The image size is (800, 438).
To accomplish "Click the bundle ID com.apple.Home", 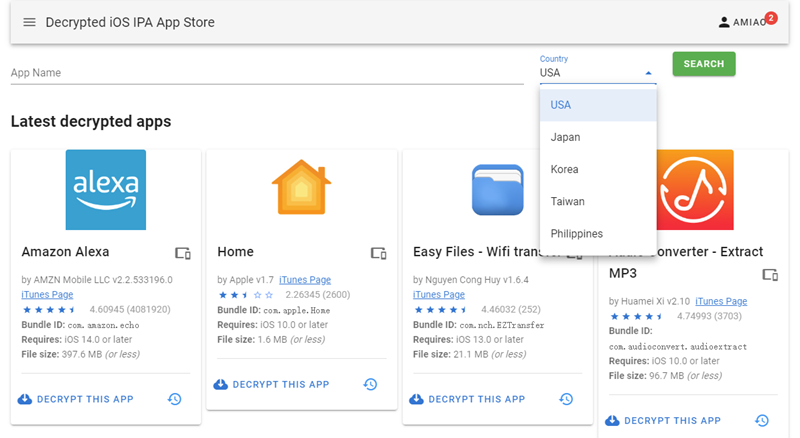I will point(297,310).
